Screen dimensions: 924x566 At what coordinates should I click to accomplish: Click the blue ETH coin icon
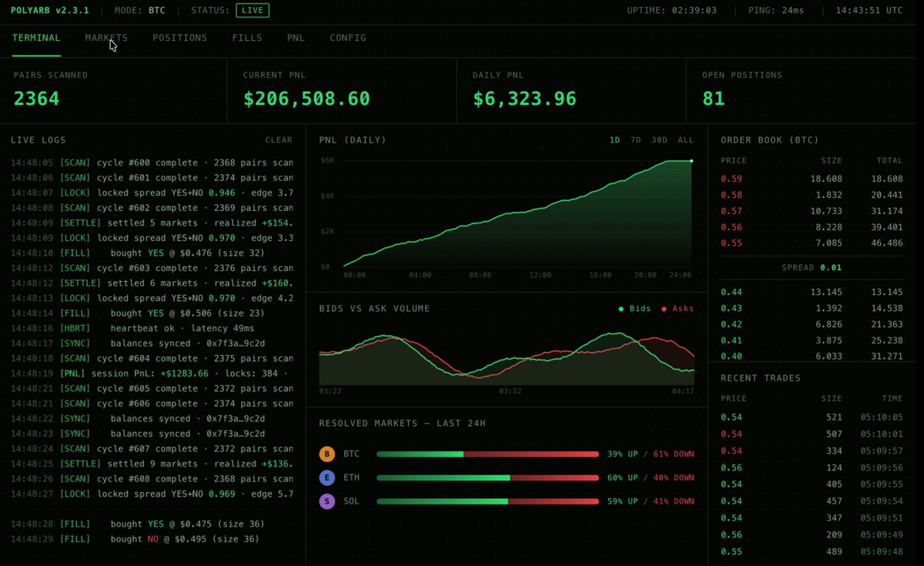[327, 478]
